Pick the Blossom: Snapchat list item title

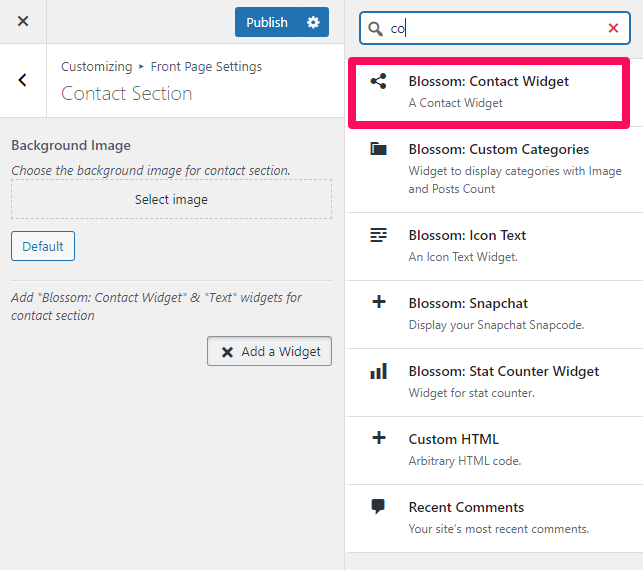(x=468, y=303)
